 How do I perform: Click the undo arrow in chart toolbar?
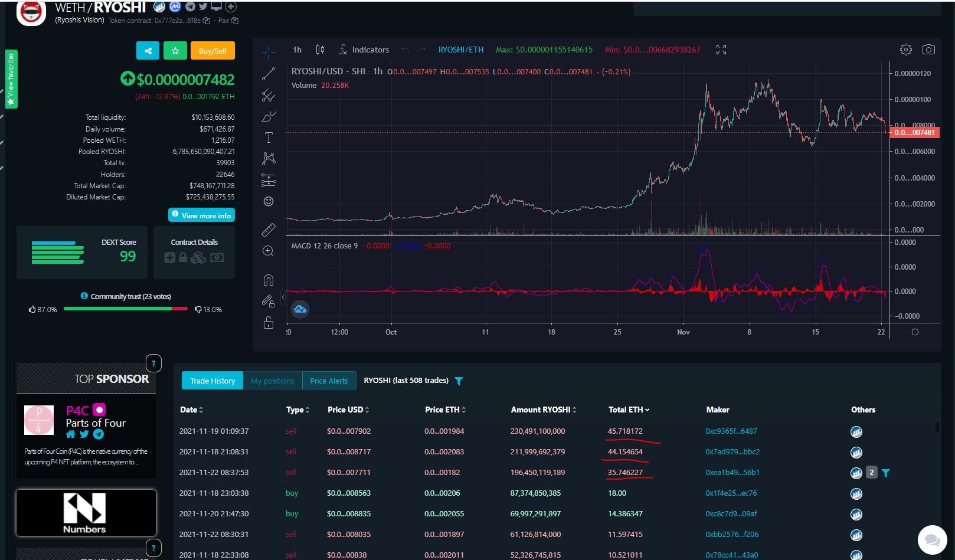point(405,50)
